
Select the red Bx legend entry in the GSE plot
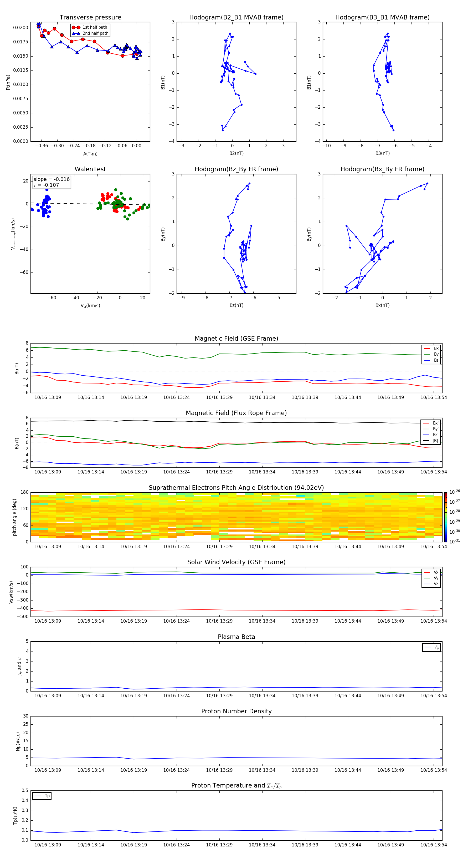tap(431, 349)
